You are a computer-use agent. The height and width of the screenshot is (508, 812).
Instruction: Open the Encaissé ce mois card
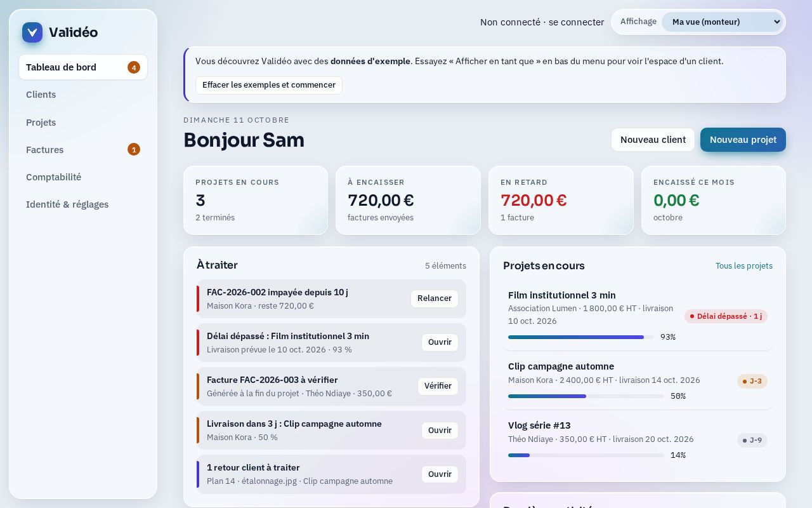pyautogui.click(x=714, y=201)
